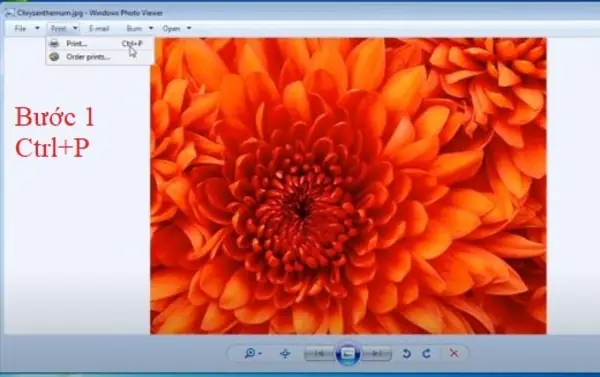The width and height of the screenshot is (600, 377).
Task: Click the Print toolbar menu
Action: pos(59,28)
